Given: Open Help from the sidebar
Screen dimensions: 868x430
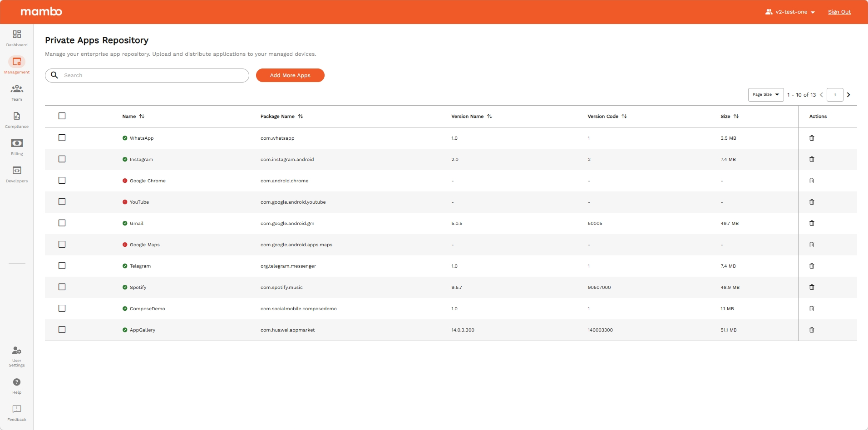Looking at the screenshot, I should pyautogui.click(x=17, y=386).
